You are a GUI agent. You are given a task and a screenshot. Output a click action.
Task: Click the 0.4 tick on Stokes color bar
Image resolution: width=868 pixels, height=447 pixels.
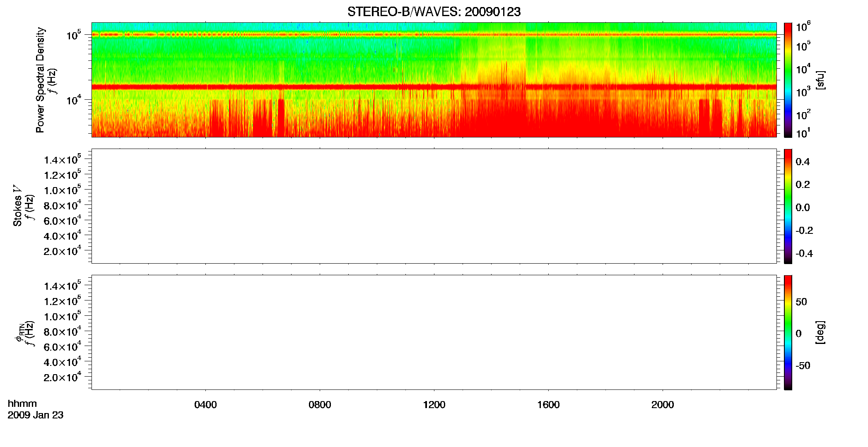(x=803, y=162)
